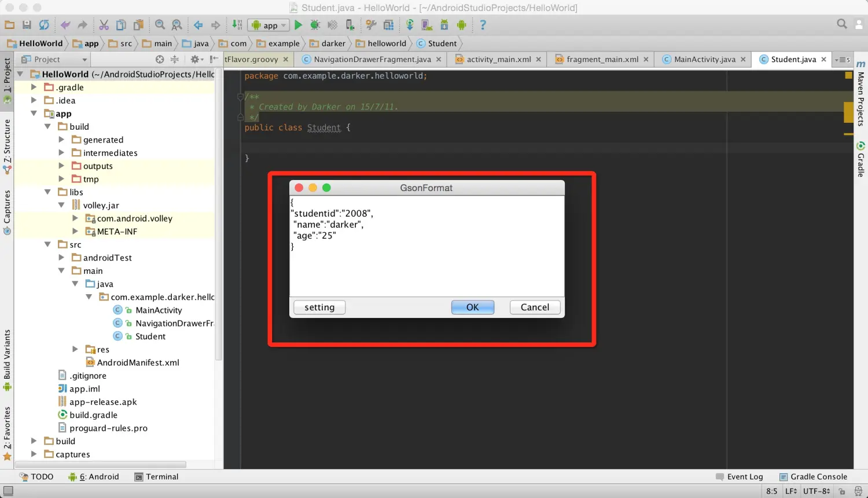Click the Paste clipboard icon
The image size is (868, 498).
coord(138,25)
